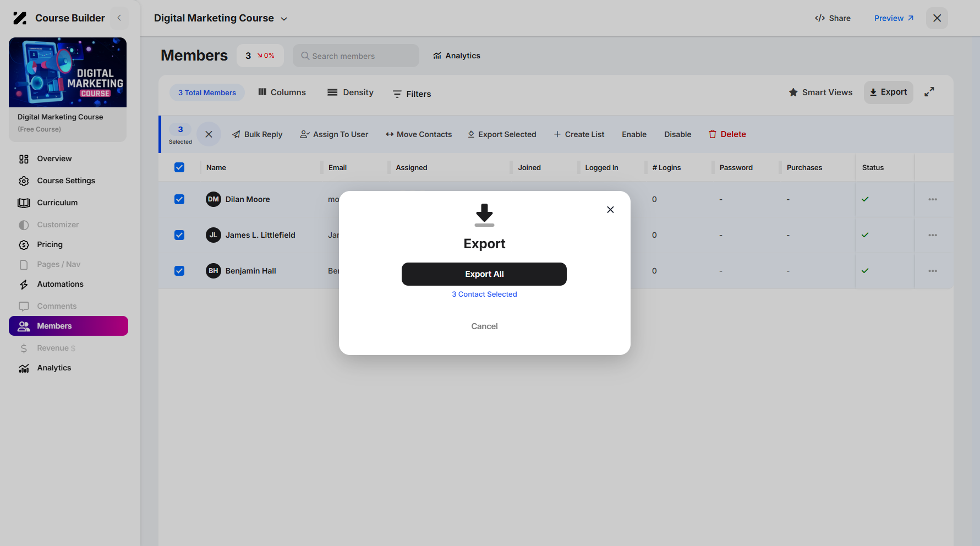Viewport: 980px width, 546px height.
Task: Click Assign To User
Action: click(x=334, y=134)
